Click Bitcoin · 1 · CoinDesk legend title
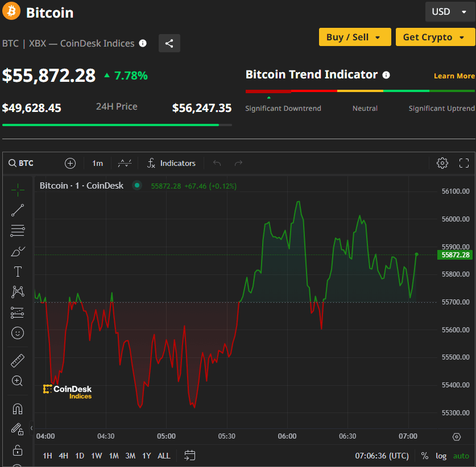Screen dimensions: 476x467 [x=81, y=186]
